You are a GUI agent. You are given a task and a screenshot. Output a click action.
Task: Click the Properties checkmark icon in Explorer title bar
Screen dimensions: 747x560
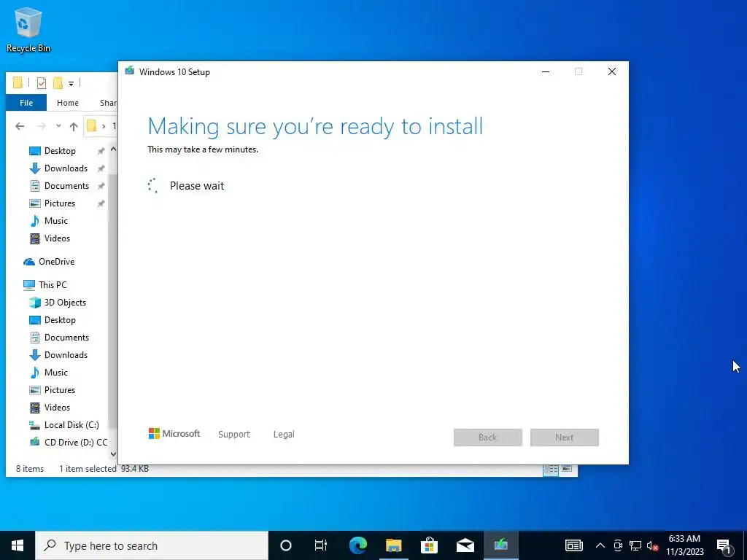point(42,83)
